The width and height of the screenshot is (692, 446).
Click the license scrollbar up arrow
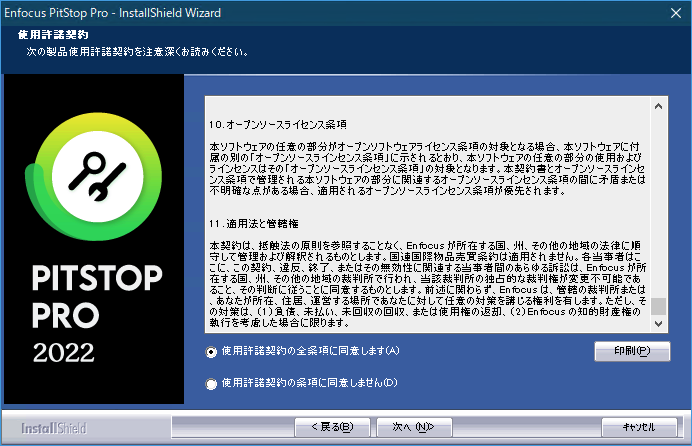(658, 106)
